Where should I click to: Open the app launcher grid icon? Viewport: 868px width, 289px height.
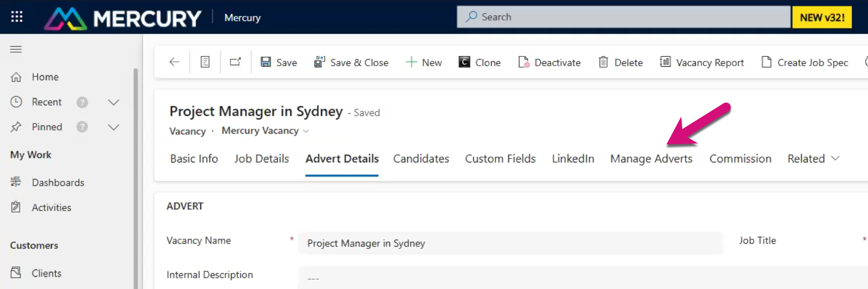click(x=17, y=17)
